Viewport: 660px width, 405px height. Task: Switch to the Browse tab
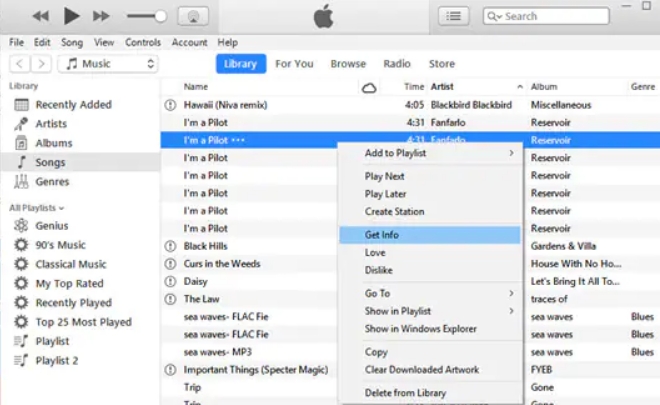(348, 64)
